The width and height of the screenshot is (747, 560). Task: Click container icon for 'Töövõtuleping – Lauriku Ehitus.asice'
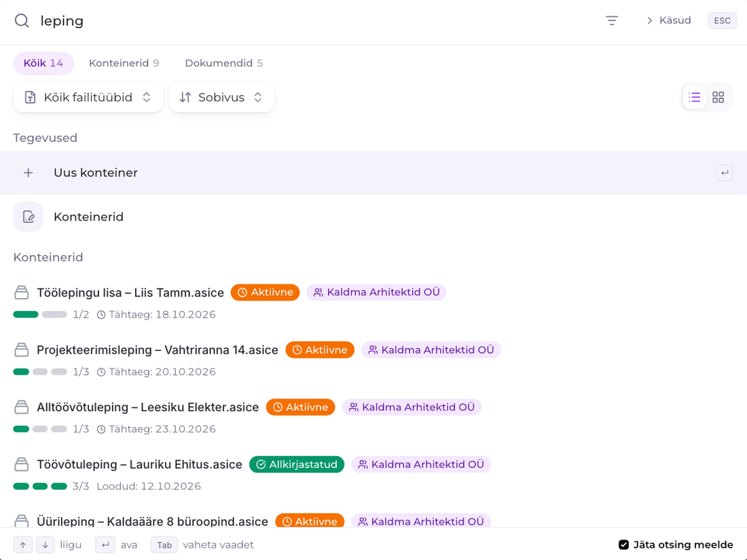click(x=22, y=464)
